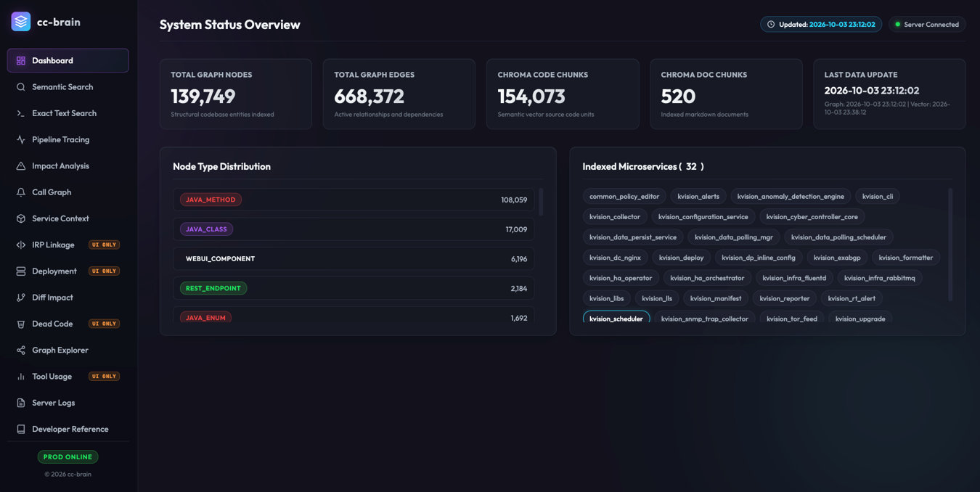Click the IRP Linkage code brackets icon
The width and height of the screenshot is (980, 492).
pyautogui.click(x=21, y=245)
